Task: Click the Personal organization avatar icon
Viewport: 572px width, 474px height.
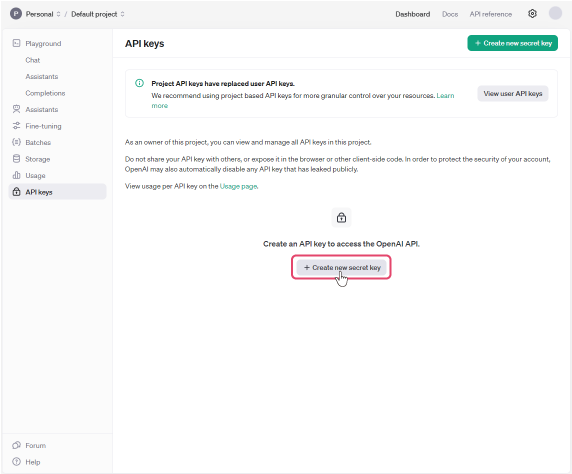Action: tap(16, 14)
